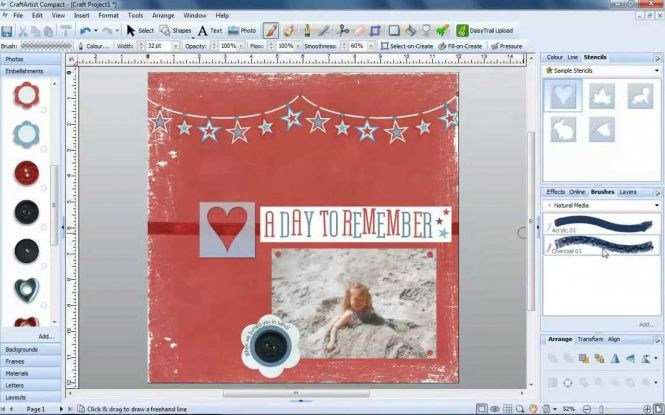The width and height of the screenshot is (665, 415).
Task: Toggle Fill-on-Create option
Action: click(460, 46)
